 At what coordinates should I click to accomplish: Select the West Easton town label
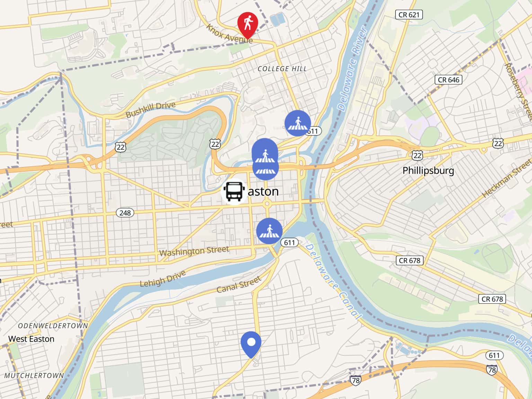pos(31,339)
